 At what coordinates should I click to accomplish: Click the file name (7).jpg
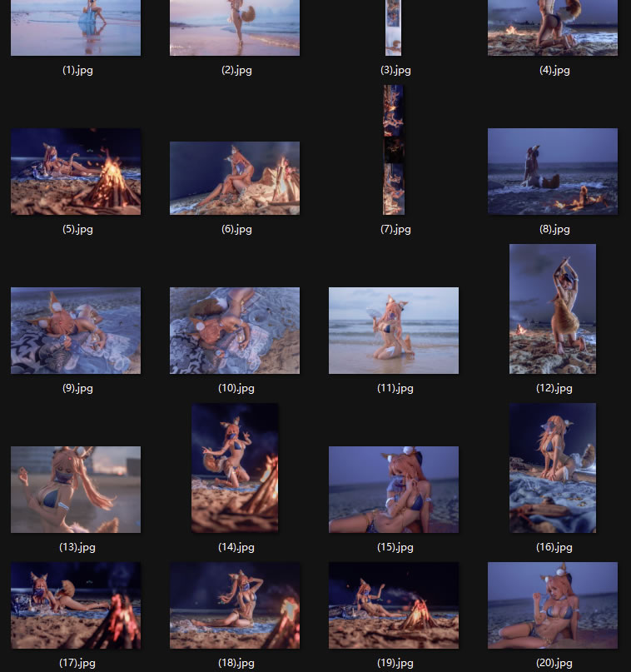(395, 229)
